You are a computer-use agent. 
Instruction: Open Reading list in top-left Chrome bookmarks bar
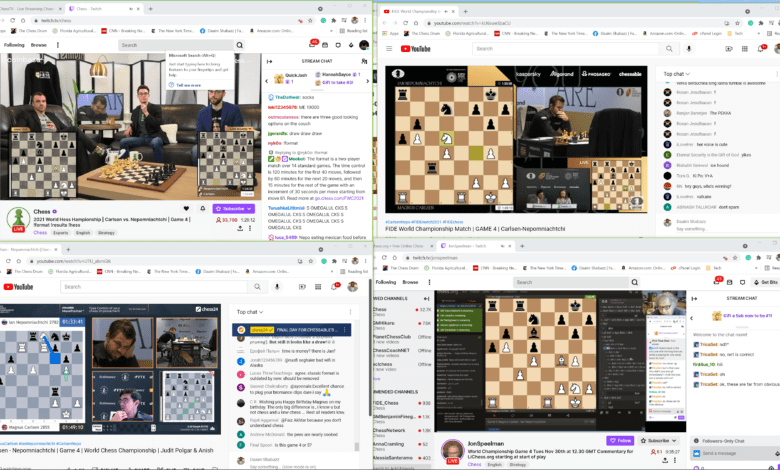coord(354,31)
